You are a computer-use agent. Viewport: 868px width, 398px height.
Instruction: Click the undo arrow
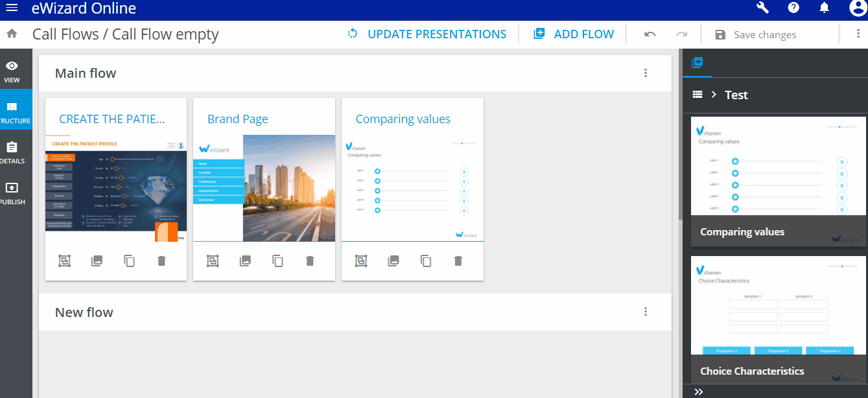pos(650,34)
